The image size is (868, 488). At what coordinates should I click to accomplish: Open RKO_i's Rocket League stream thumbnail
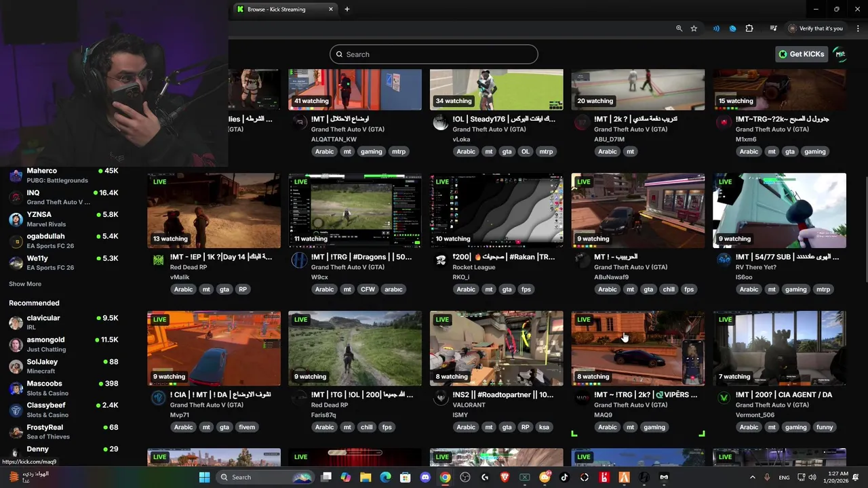click(496, 210)
